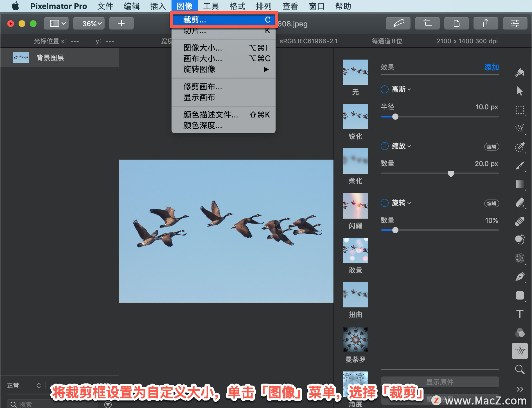
Task: Open the 帮助 menu
Action: tap(343, 6)
